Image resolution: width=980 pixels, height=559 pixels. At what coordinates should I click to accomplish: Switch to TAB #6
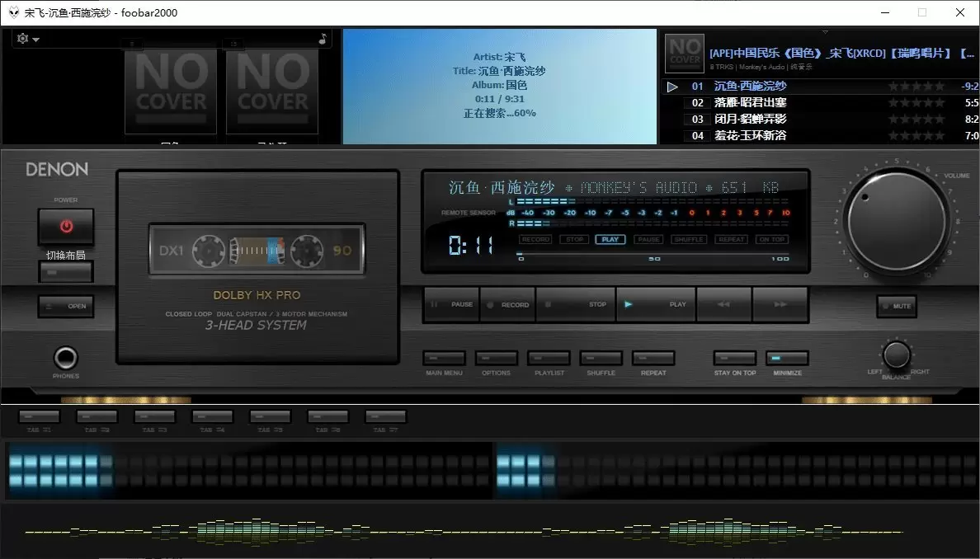[327, 416]
